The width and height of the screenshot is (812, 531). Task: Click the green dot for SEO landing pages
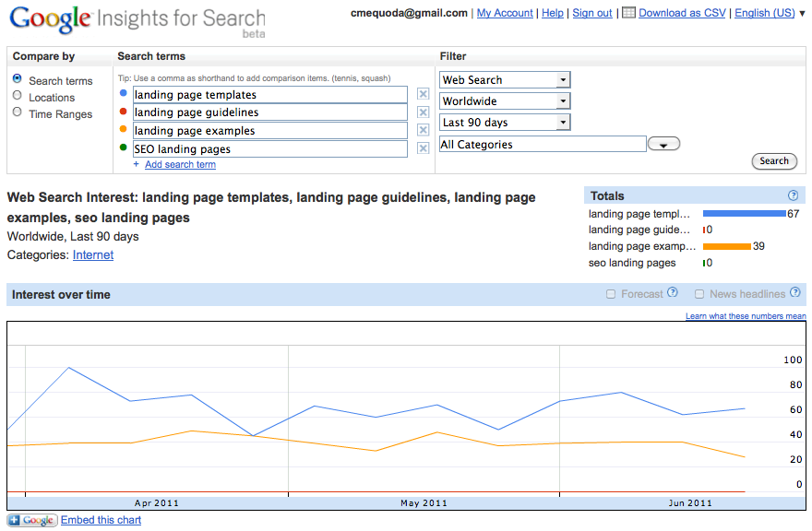(x=124, y=147)
